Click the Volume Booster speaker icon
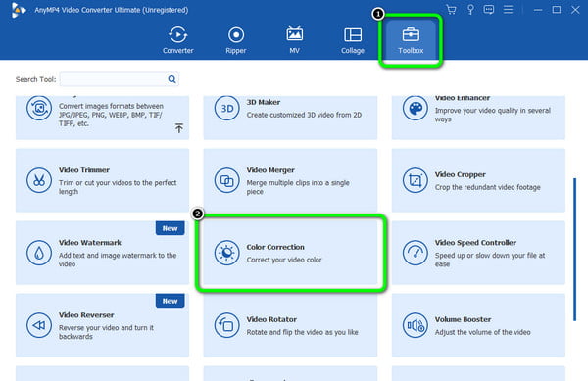The image size is (588, 381). 416,325
